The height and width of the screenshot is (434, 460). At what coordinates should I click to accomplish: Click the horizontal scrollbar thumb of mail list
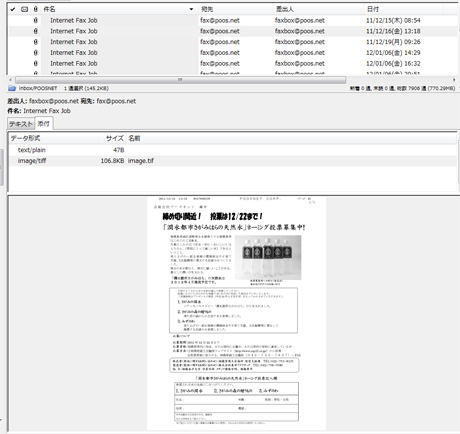point(180,80)
